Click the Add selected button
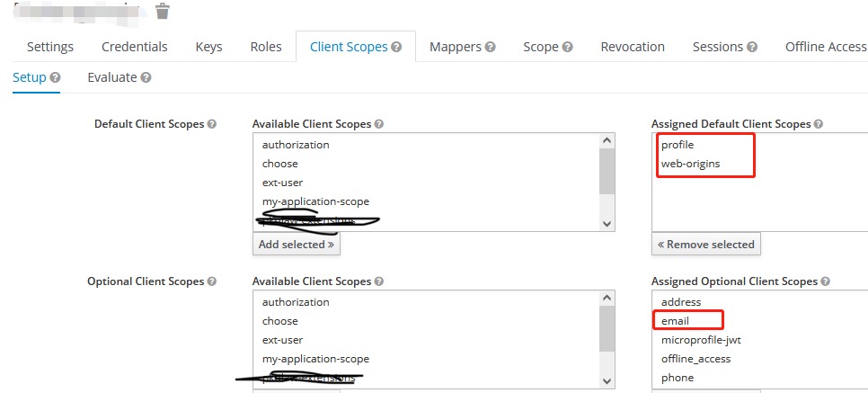This screenshot has width=868, height=393. (296, 244)
